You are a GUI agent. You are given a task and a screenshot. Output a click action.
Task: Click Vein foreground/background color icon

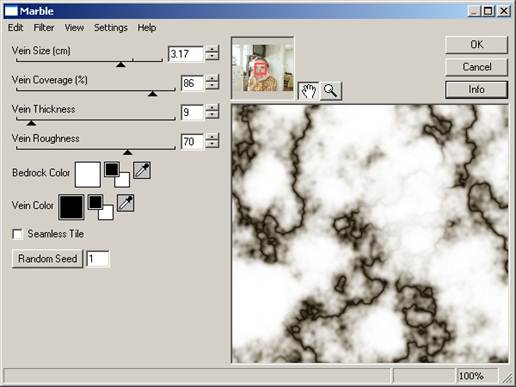[x=101, y=207]
